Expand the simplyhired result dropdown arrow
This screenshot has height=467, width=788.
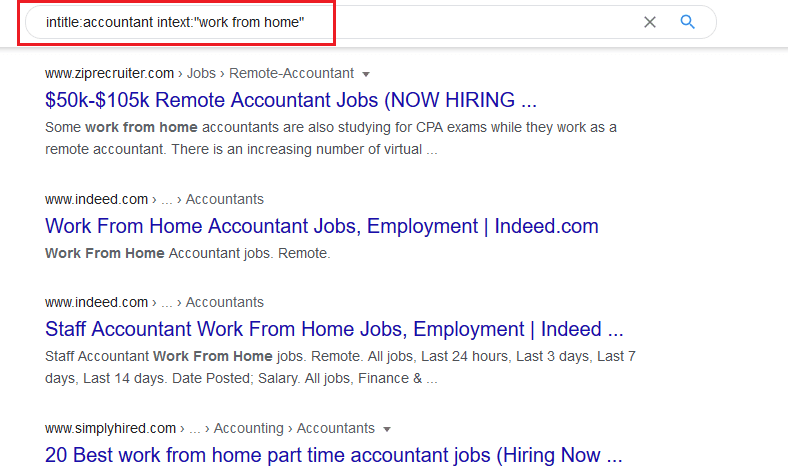(x=386, y=429)
